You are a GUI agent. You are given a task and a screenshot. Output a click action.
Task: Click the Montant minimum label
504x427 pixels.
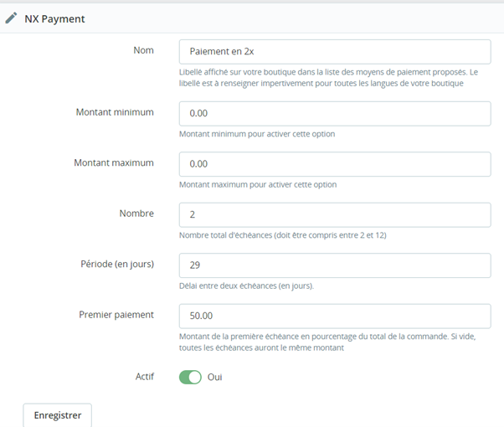click(115, 112)
